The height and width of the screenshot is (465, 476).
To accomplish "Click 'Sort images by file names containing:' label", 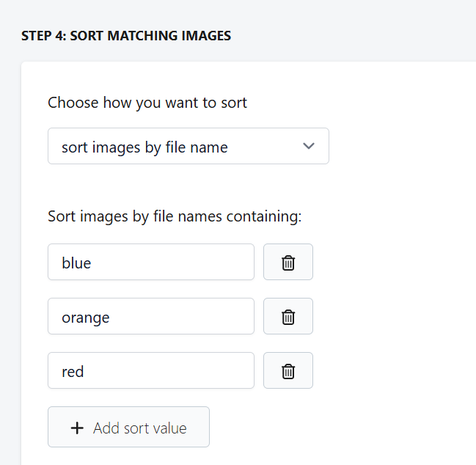I will pos(175,216).
